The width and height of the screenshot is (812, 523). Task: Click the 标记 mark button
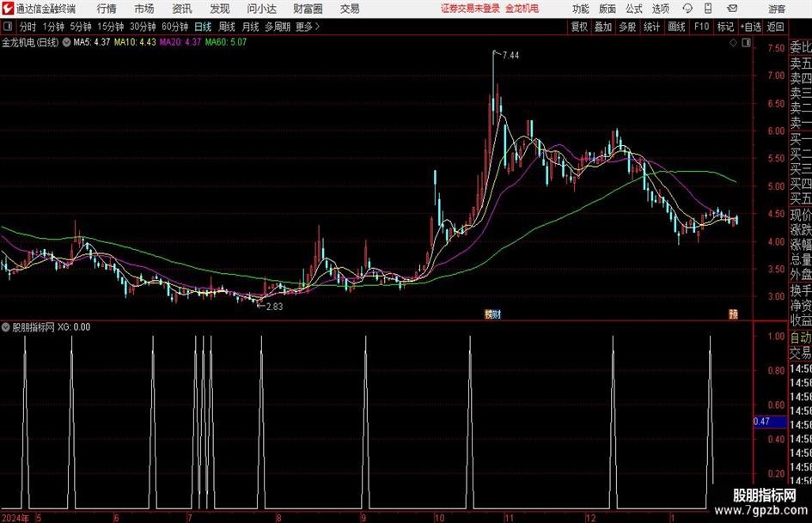[725, 27]
